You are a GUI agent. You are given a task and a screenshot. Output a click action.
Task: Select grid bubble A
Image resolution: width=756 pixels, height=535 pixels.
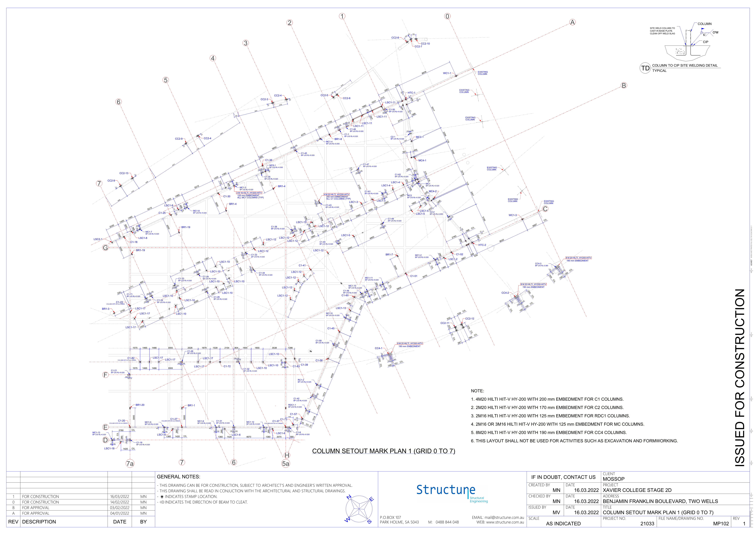573,22
